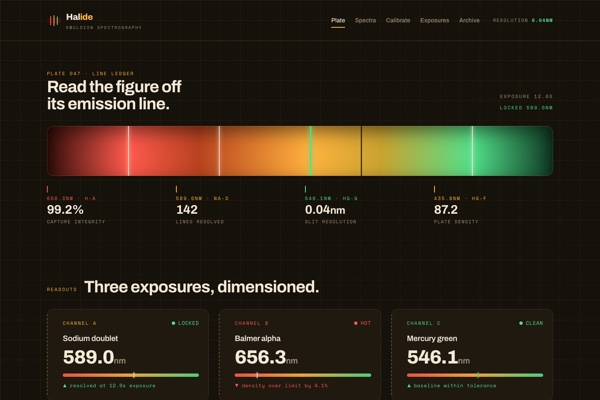
Task: Click the 546.1nm reading
Action: tap(438, 358)
